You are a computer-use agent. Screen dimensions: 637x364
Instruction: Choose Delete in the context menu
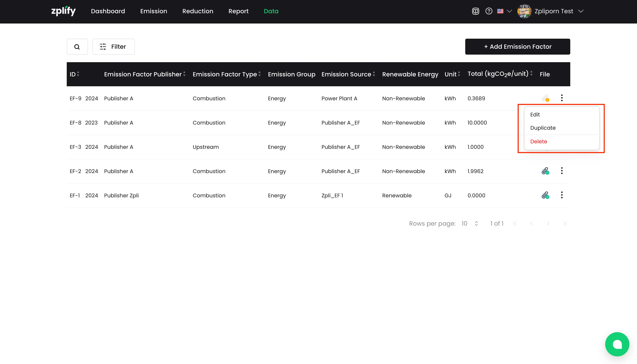click(538, 141)
